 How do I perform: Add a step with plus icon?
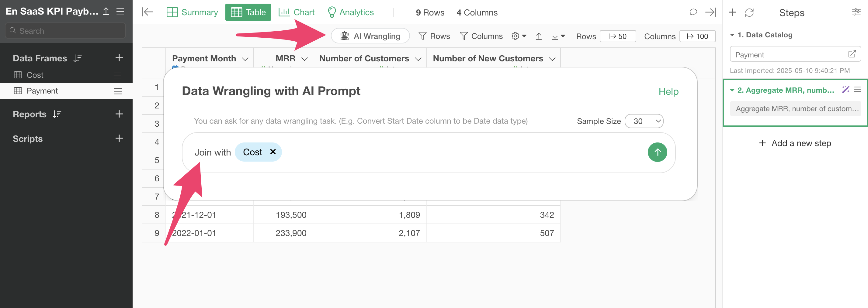coord(732,12)
